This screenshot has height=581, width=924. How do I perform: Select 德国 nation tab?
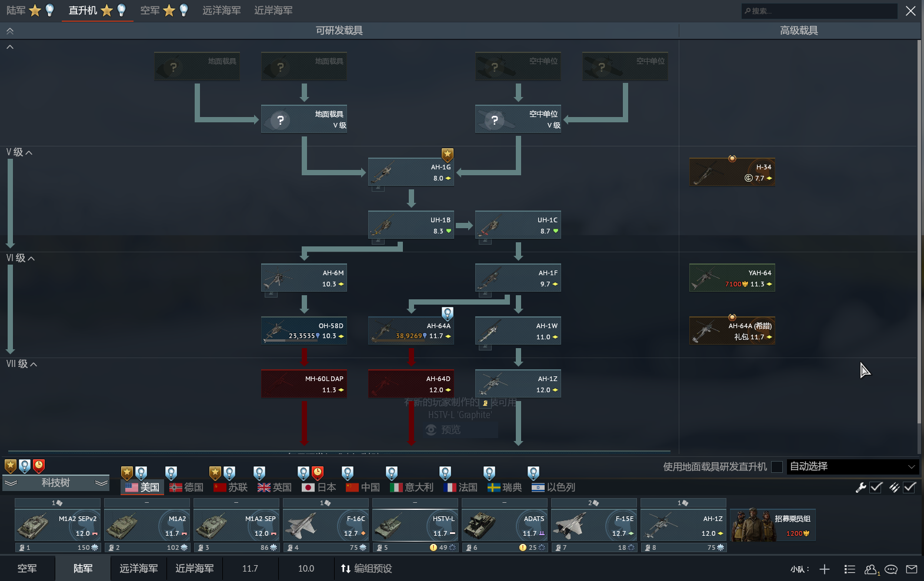click(x=186, y=487)
